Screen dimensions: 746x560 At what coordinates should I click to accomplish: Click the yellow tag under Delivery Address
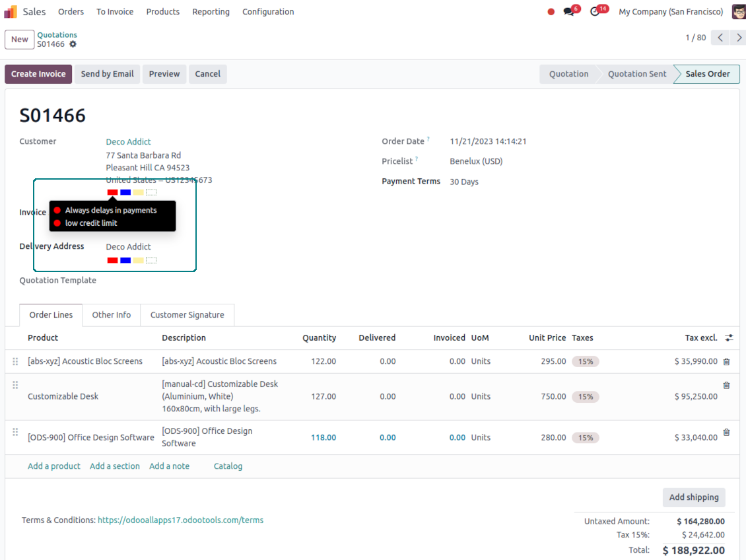point(138,260)
